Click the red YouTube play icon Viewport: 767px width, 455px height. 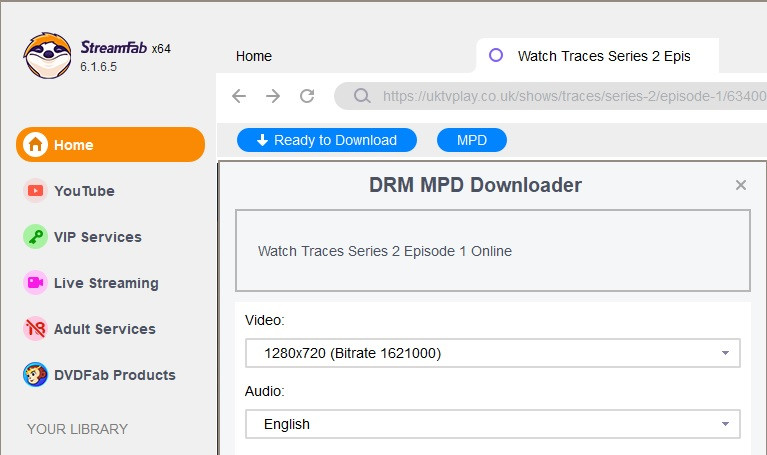coord(35,190)
